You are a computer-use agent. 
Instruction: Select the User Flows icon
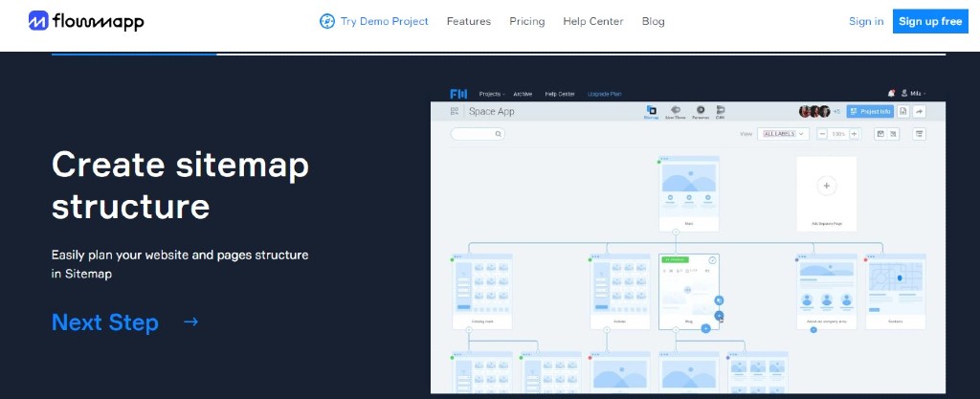coord(676,111)
